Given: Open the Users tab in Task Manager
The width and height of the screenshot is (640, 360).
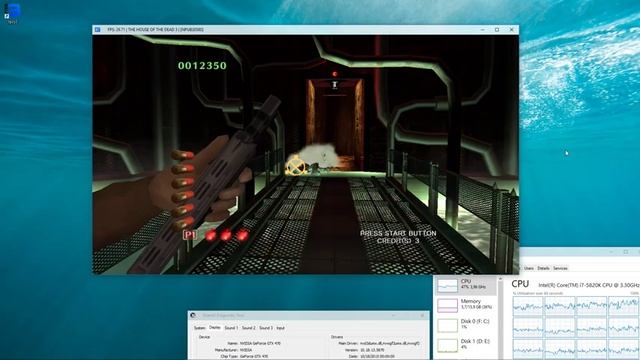Looking at the screenshot, I should click(529, 268).
